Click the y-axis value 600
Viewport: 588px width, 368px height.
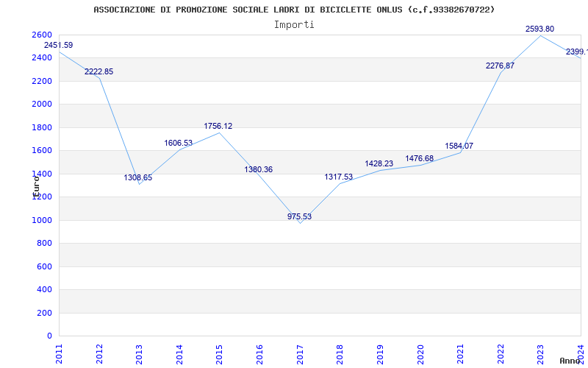[44, 266]
